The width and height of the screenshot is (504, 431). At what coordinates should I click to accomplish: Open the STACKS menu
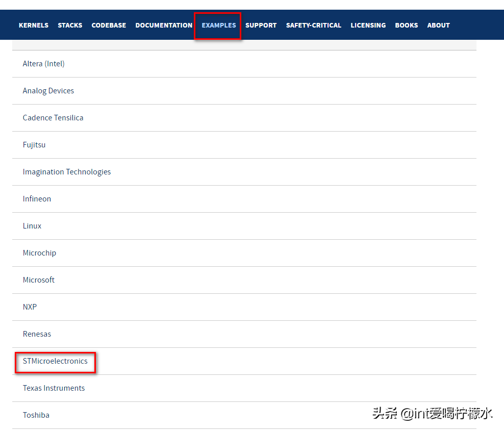pyautogui.click(x=70, y=25)
